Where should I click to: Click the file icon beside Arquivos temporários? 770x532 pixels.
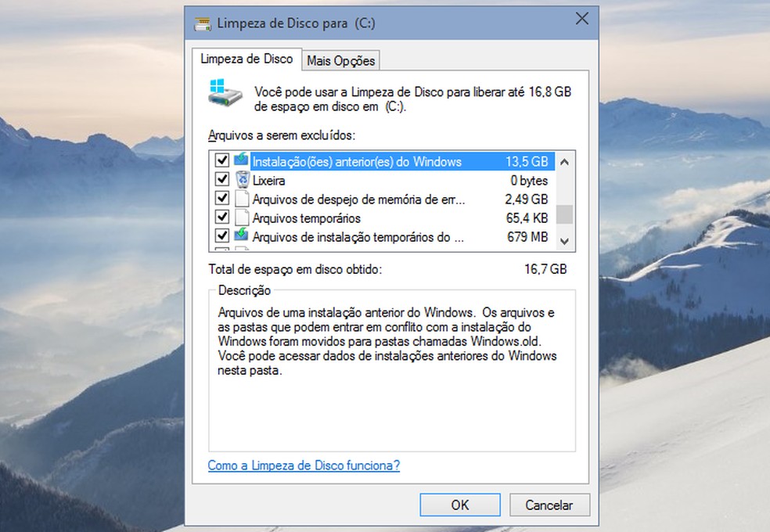pos(243,217)
